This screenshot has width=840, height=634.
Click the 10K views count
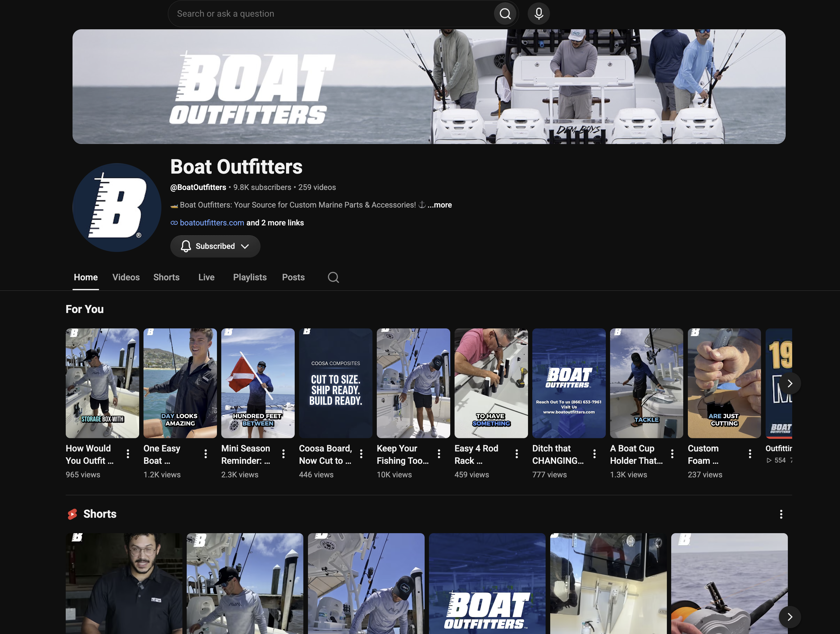click(x=394, y=475)
